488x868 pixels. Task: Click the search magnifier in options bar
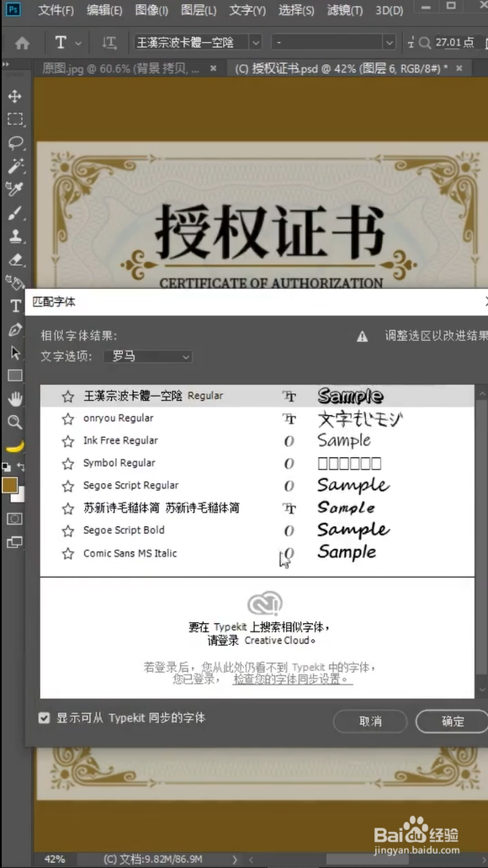(424, 43)
